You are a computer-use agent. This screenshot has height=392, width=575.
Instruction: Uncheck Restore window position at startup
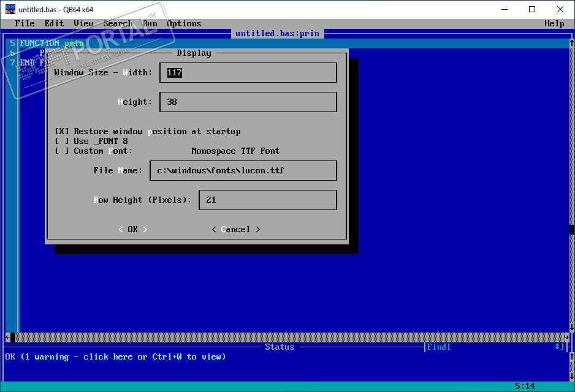tap(61, 131)
